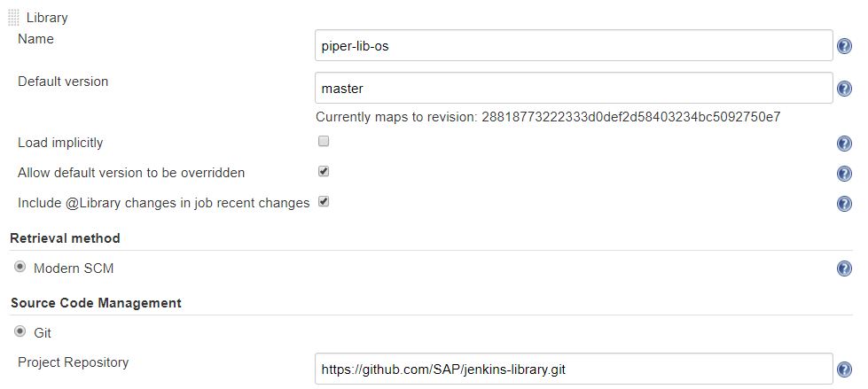Select the Modern SCM radio button
The height and width of the screenshot is (389, 868).
[20, 267]
